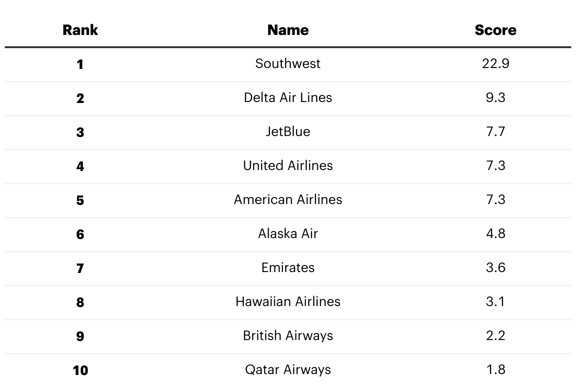The height and width of the screenshot is (392, 576).
Task: Click Southwest's score of 22.9
Action: pos(495,64)
